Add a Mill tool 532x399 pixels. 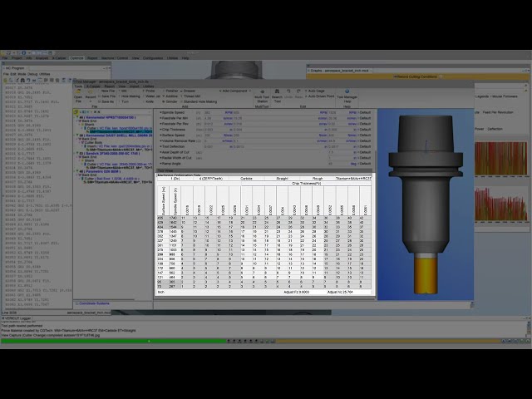point(122,91)
